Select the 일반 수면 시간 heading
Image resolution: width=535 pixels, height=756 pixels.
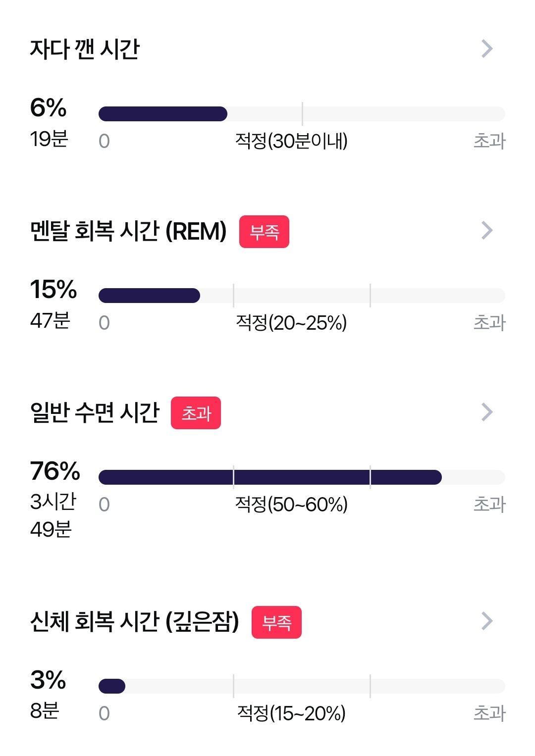(95, 412)
